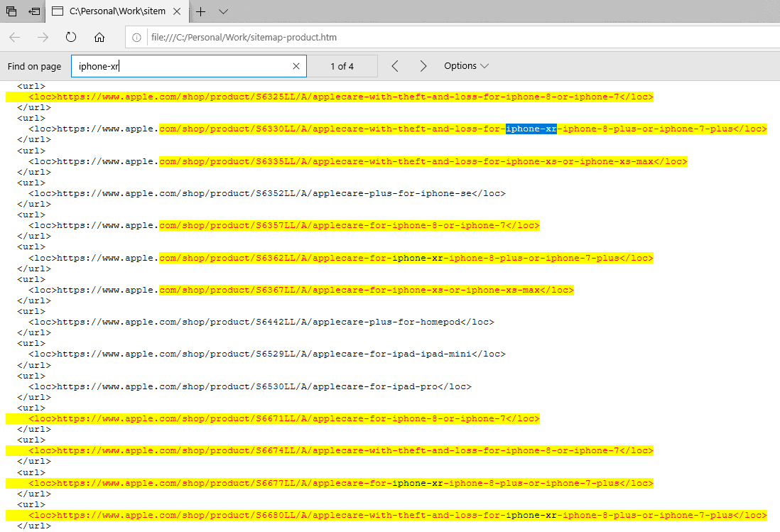Viewport: 780px width, 532px height.
Task: Click the 'Find on page' label
Action: point(34,66)
